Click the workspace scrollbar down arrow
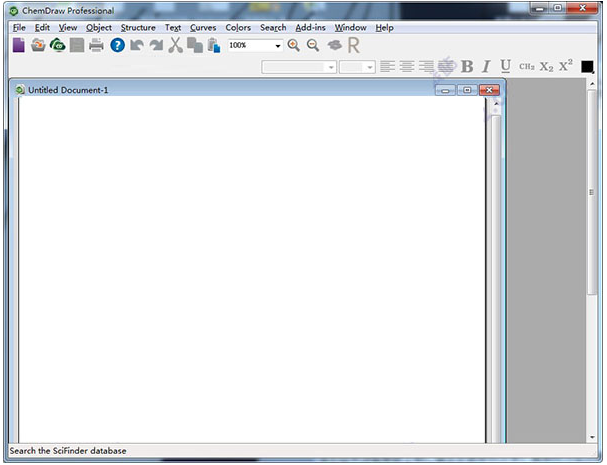607x465 pixels. [592, 437]
